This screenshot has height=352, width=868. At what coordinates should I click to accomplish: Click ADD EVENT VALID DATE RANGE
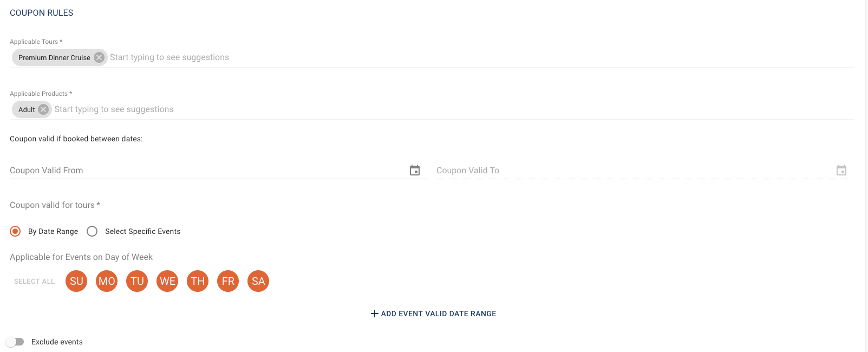(x=433, y=314)
